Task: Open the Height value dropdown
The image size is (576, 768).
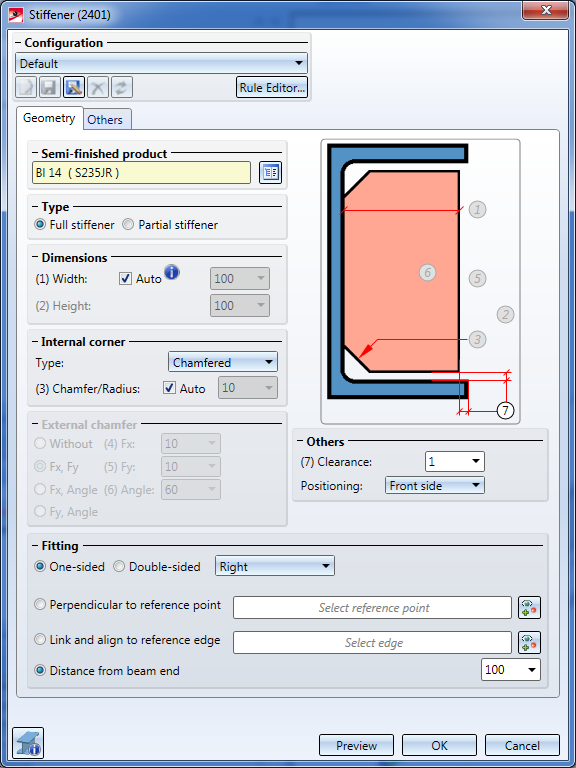Action: click(240, 306)
